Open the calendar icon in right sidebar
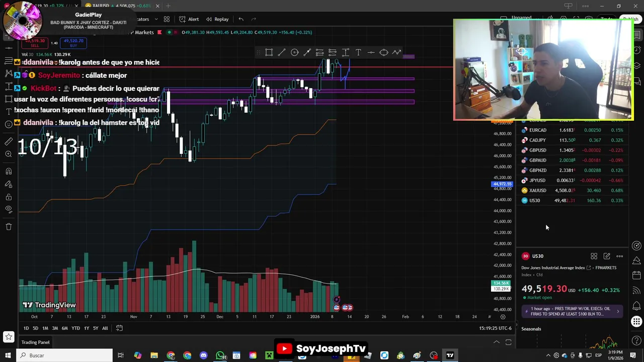 click(x=636, y=276)
